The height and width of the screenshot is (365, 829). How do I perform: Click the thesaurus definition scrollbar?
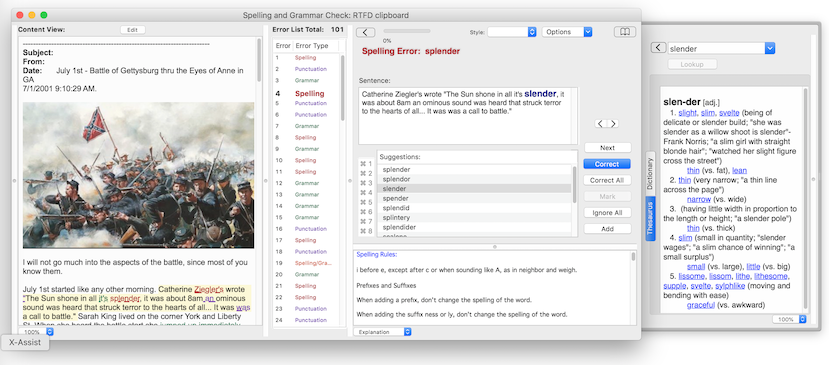pos(805,198)
